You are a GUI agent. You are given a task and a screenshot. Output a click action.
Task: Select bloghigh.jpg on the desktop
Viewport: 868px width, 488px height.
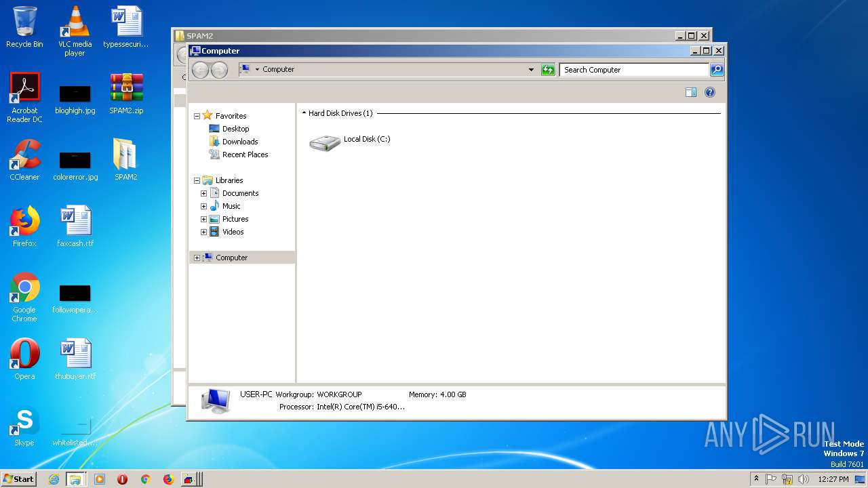[x=75, y=98]
